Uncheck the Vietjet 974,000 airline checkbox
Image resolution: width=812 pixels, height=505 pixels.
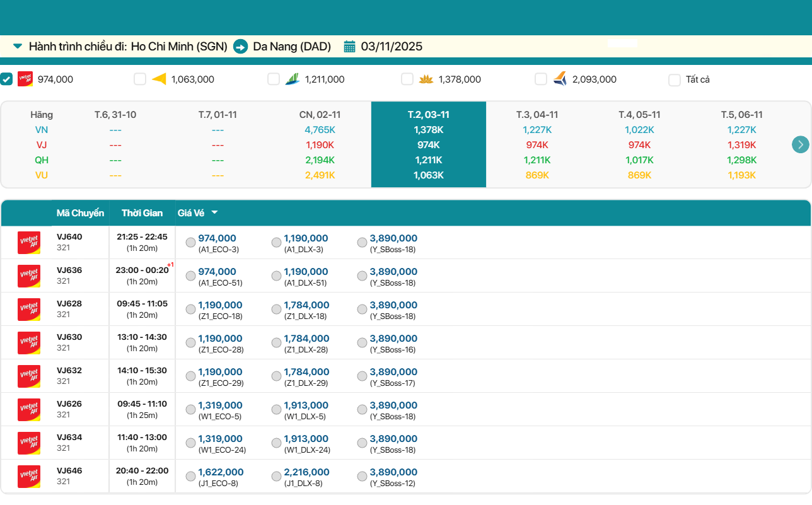(6, 79)
